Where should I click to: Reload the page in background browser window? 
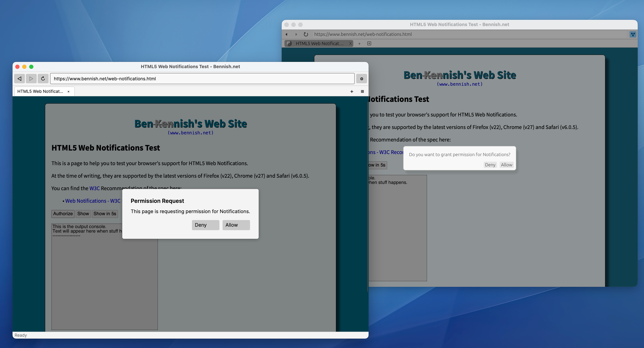click(x=306, y=34)
